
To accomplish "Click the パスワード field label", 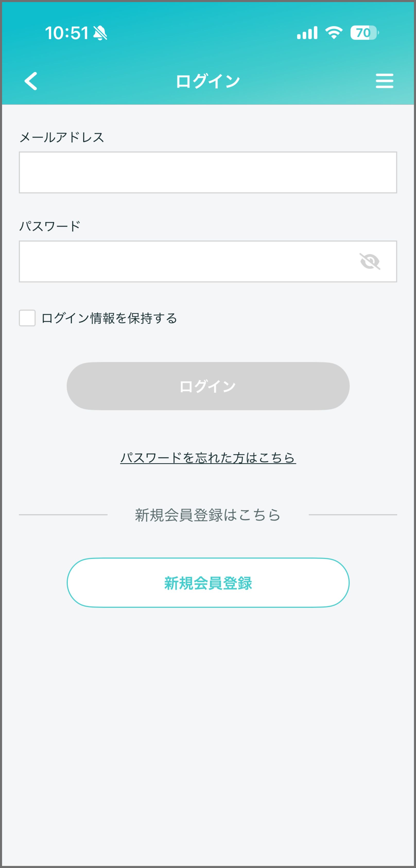I will (x=50, y=226).
